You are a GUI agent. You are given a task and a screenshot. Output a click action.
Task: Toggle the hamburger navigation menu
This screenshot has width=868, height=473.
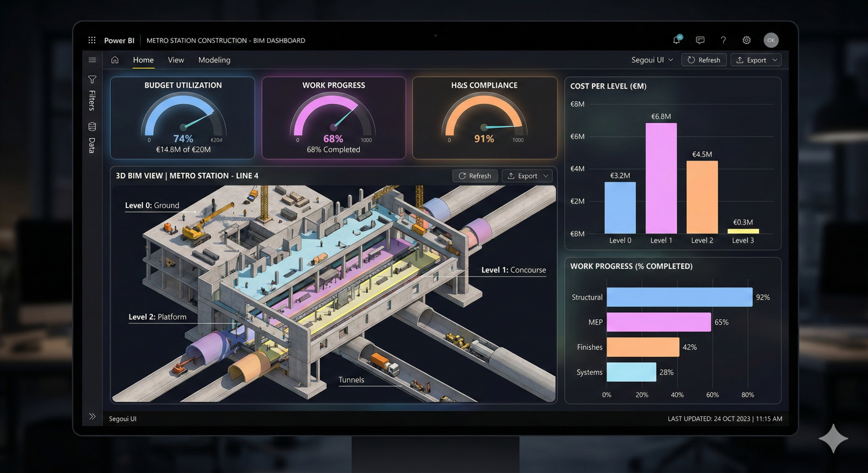coord(92,60)
